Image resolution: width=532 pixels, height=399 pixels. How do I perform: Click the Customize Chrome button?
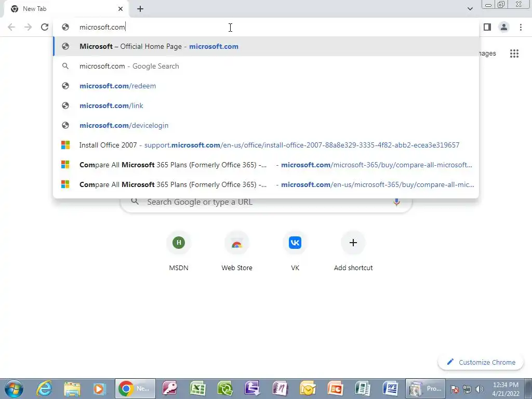pos(481,362)
